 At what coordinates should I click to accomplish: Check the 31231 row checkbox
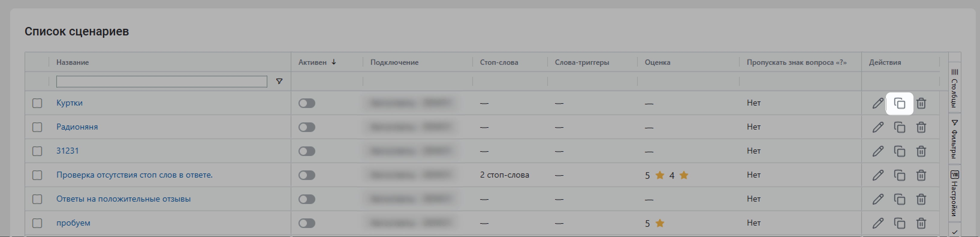point(37,151)
